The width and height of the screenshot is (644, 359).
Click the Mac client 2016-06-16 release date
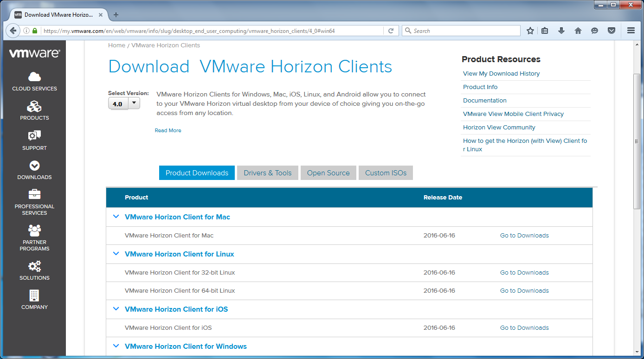439,236
